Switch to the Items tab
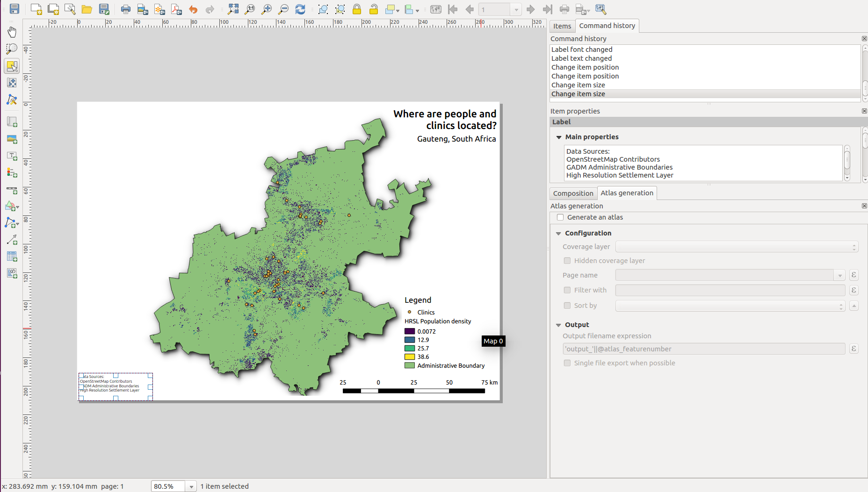868x492 pixels. point(562,26)
